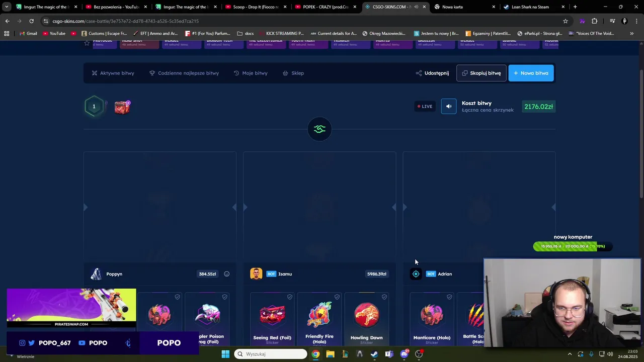Open the YouTube bookmark
The width and height of the screenshot is (644, 362).
coord(54,33)
